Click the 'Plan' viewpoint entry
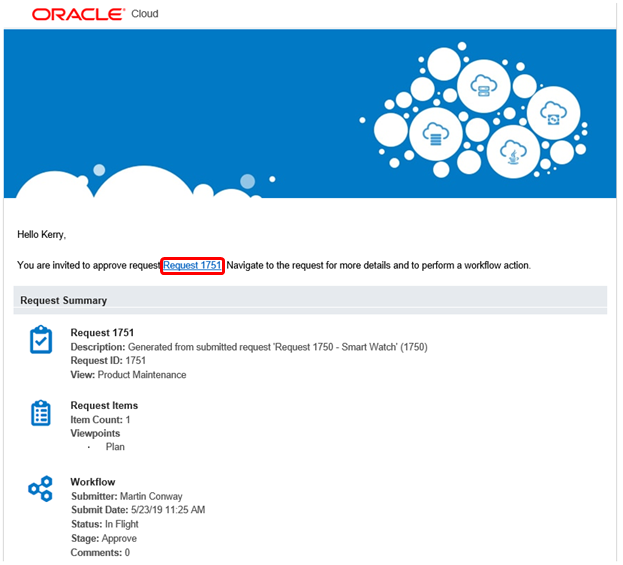623x565 pixels. coord(115,447)
